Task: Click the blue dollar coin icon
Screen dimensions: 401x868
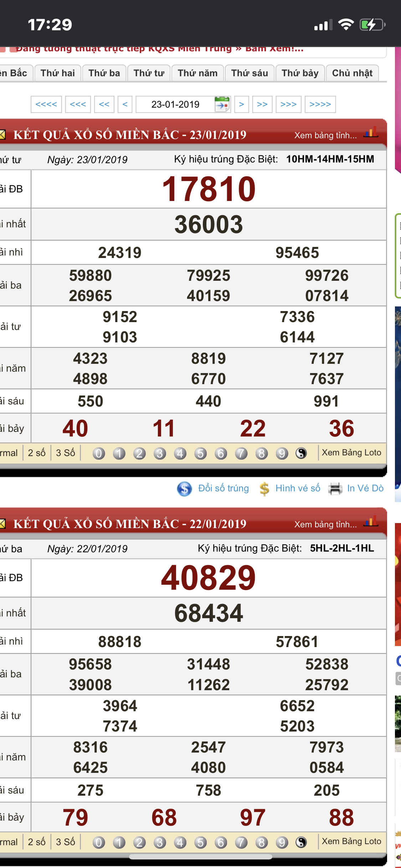Action: pos(184,489)
